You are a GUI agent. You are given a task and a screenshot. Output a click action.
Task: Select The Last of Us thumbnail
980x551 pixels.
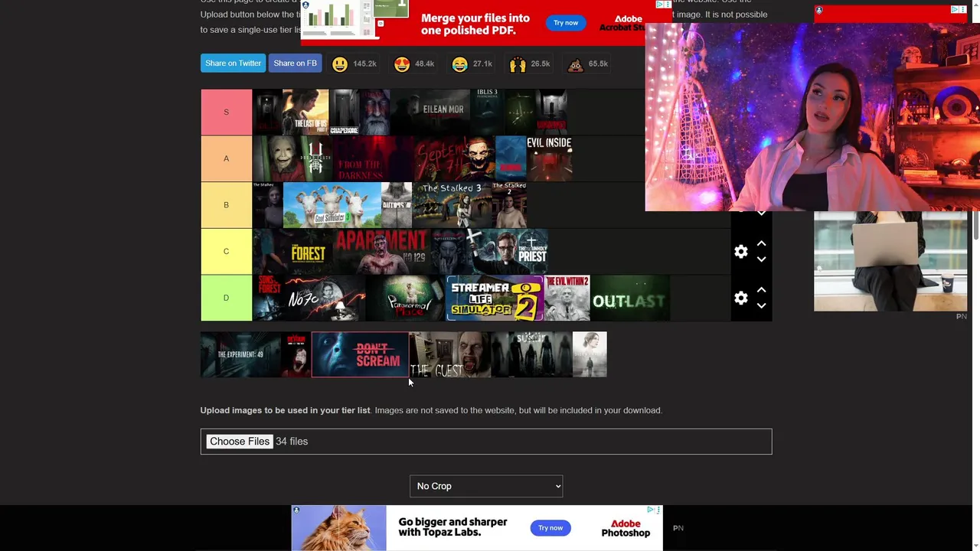(x=305, y=112)
